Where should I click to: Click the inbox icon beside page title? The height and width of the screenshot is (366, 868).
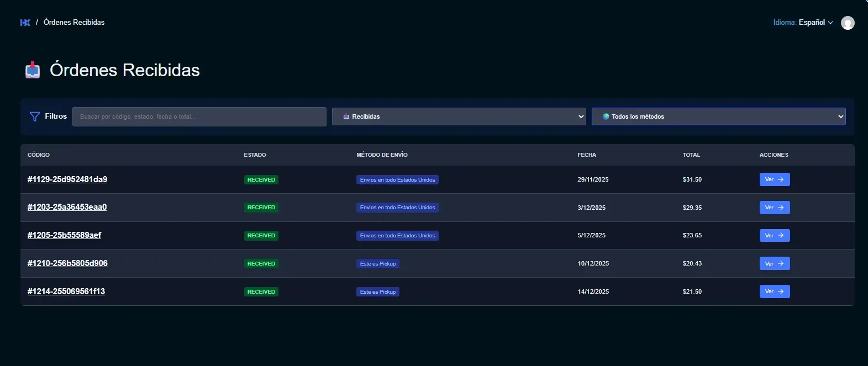point(33,70)
